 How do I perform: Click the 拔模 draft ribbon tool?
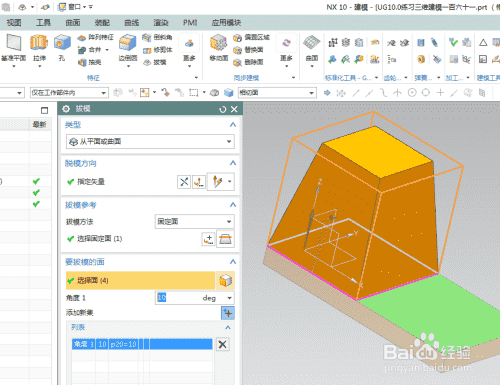[x=155, y=62]
